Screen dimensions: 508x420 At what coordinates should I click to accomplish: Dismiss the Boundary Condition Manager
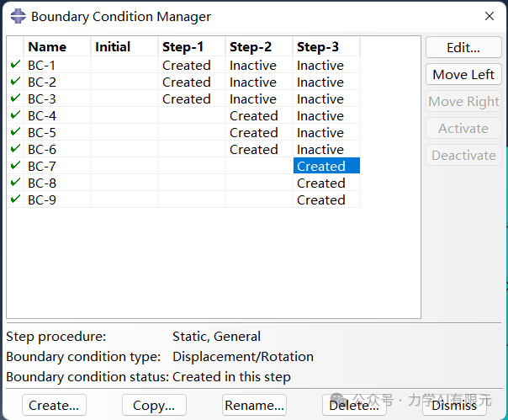[454, 405]
